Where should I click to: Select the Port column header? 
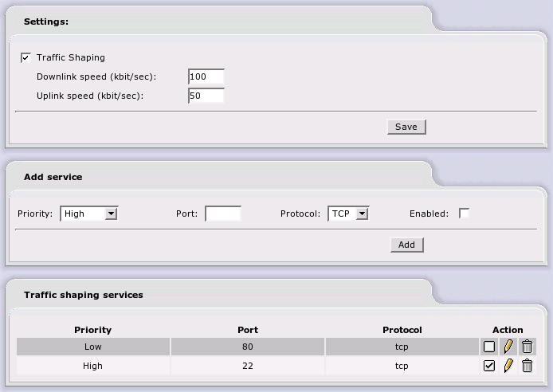(x=248, y=330)
